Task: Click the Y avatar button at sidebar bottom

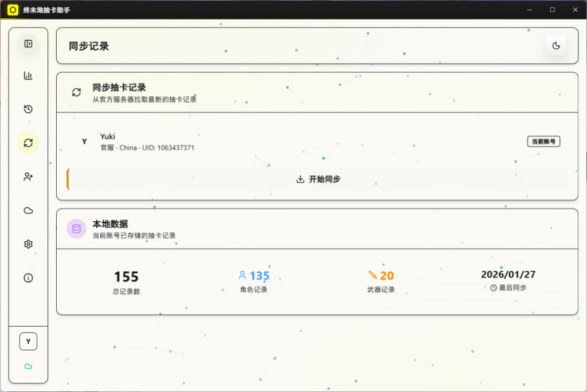Action: pyautogui.click(x=28, y=341)
